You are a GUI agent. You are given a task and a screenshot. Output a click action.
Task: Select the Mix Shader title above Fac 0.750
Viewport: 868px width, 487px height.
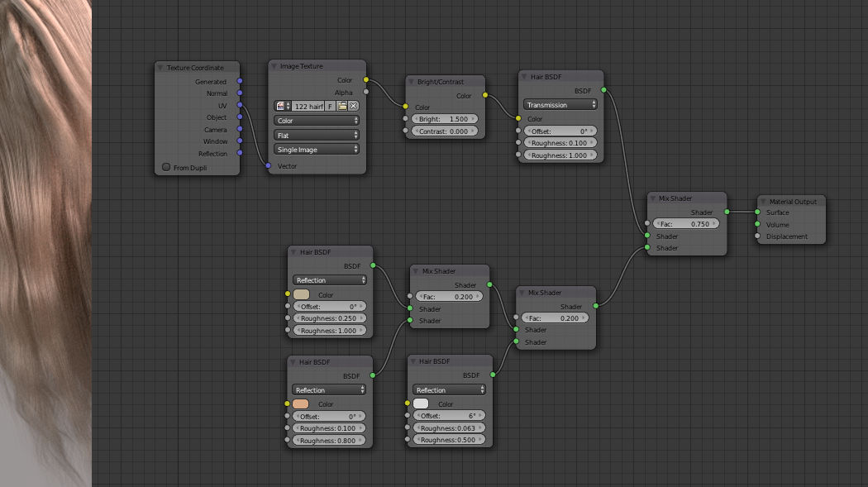click(675, 198)
